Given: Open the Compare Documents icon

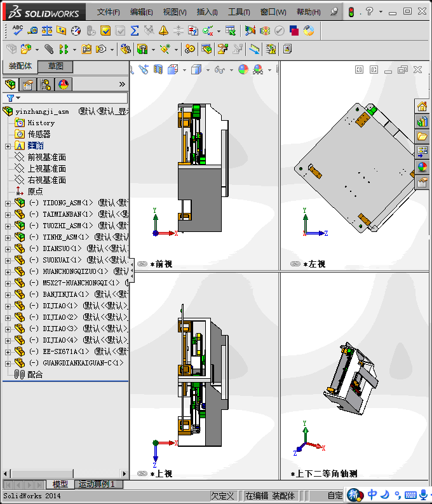Looking at the screenshot, I should (192, 31).
